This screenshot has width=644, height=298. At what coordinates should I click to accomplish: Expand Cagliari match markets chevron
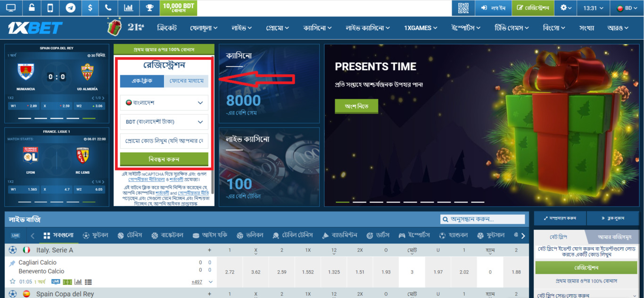pyautogui.click(x=210, y=282)
